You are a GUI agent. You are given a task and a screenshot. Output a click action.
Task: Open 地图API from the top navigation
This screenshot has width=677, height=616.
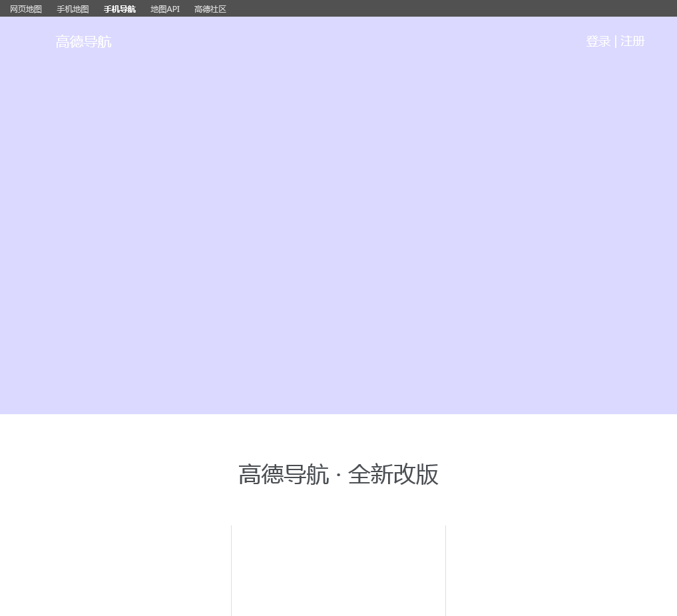coord(165,9)
